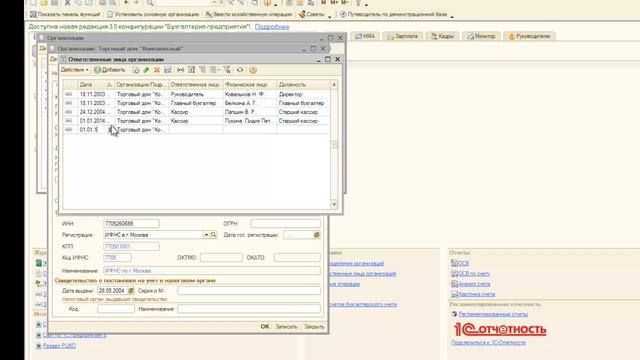640x360 pixels.
Task: Sort table by Дата column header
Action: click(96, 84)
